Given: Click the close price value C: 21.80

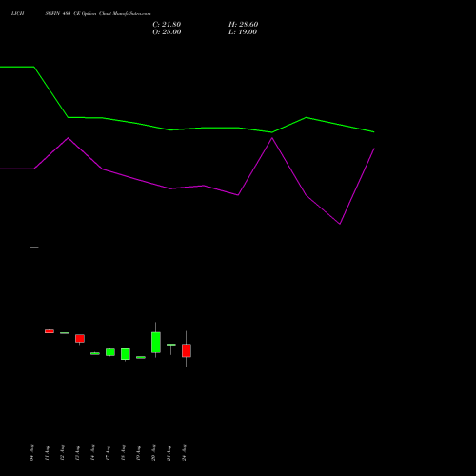Looking at the screenshot, I should [167, 25].
